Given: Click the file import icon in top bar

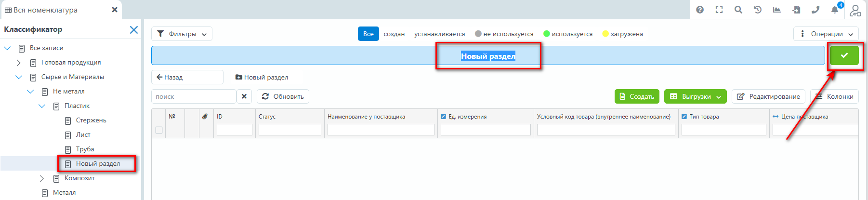Looking at the screenshot, I should click(x=796, y=10).
